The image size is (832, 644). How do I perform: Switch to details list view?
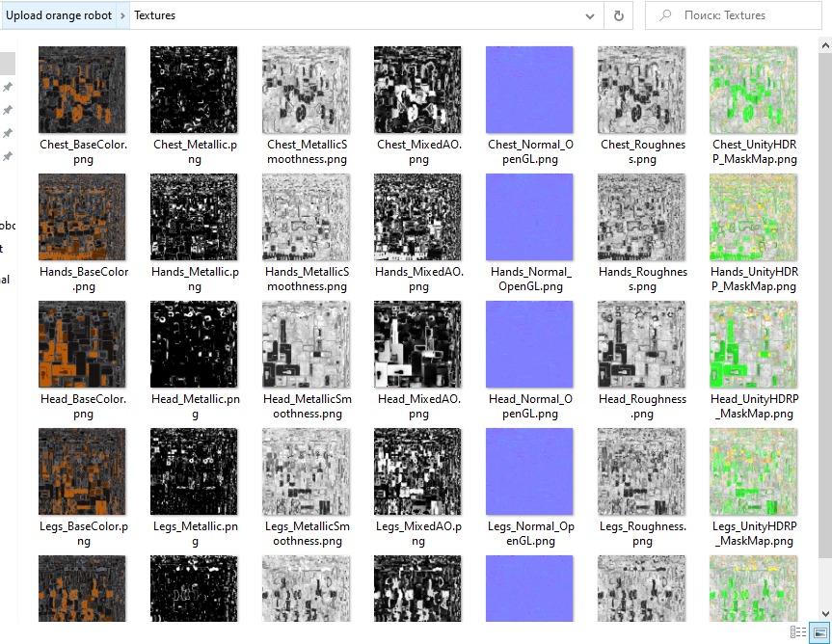coord(798,632)
